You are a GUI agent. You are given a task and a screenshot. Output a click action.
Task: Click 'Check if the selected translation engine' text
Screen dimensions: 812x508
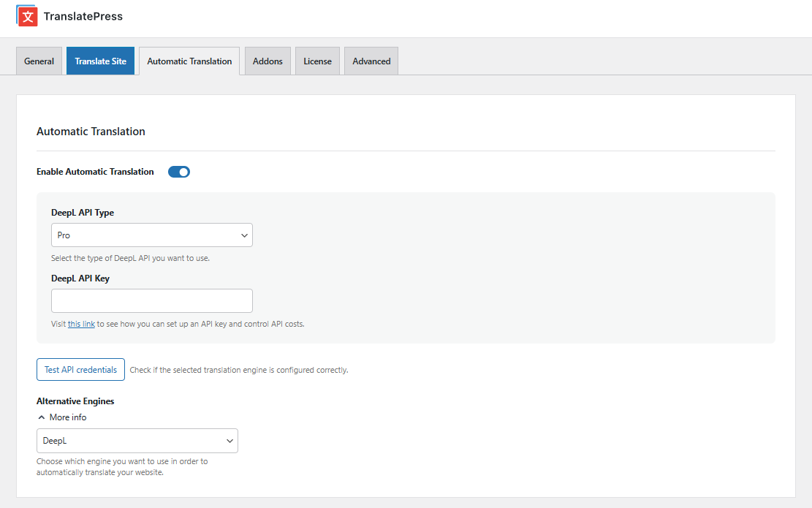tap(239, 371)
